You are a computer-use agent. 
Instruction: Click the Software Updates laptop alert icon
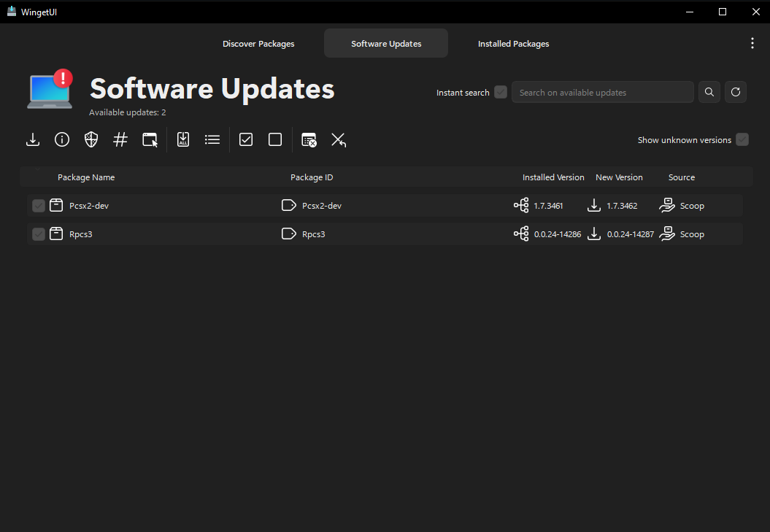(50, 90)
